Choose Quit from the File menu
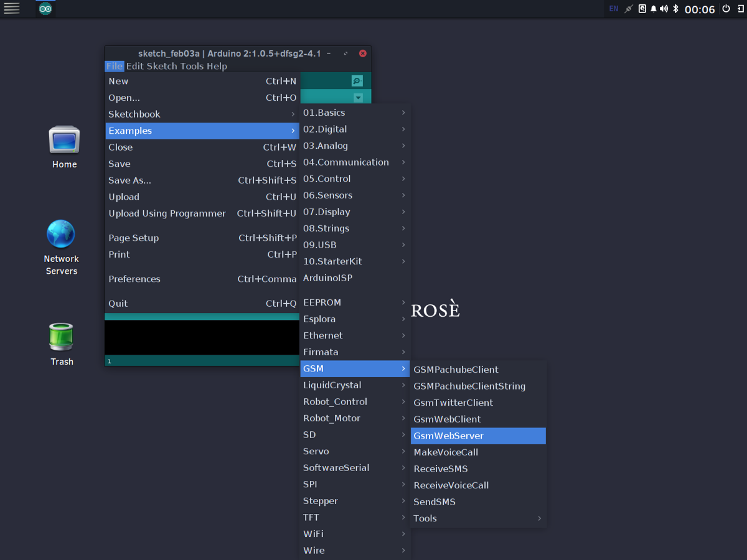This screenshot has width=747, height=560. click(202, 304)
